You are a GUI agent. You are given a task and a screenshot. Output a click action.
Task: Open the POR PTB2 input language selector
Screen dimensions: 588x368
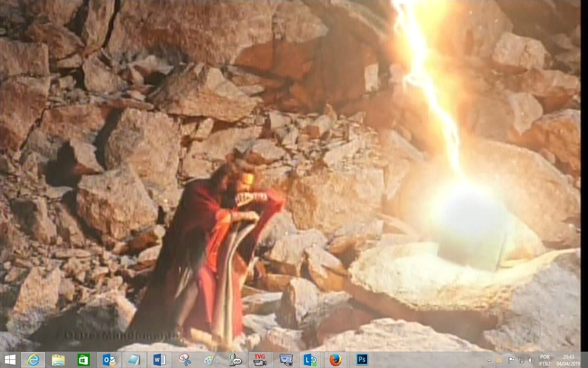pyautogui.click(x=545, y=360)
